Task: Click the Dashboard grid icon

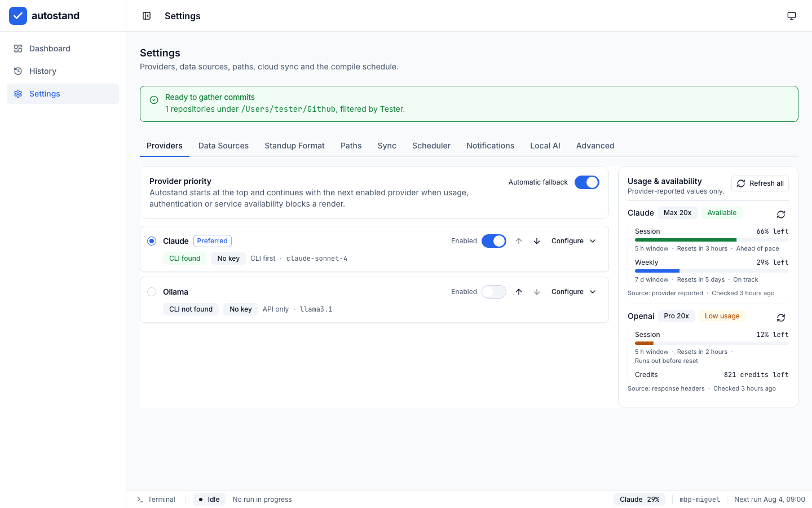Action: 18,49
